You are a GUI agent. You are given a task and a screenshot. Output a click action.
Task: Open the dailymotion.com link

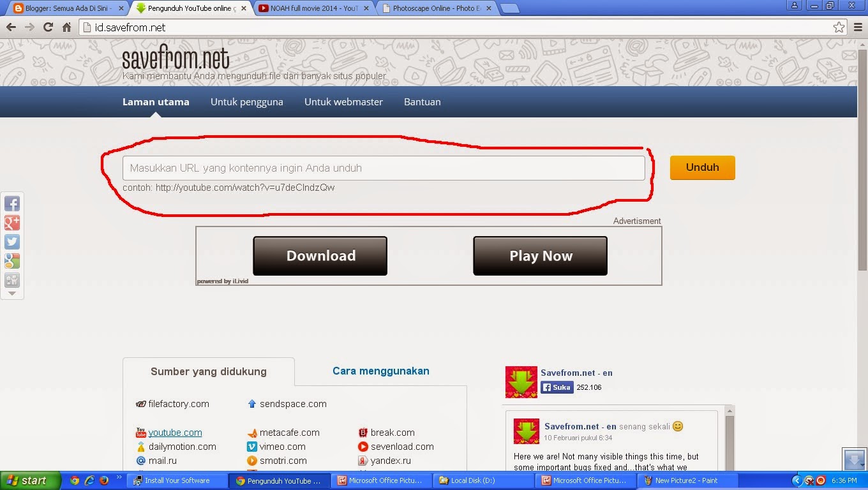(x=182, y=447)
